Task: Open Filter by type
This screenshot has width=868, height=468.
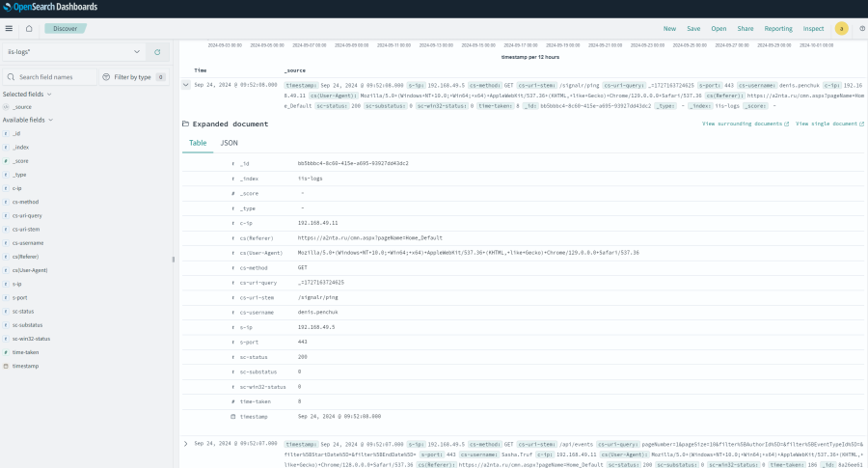Action: pos(133,77)
